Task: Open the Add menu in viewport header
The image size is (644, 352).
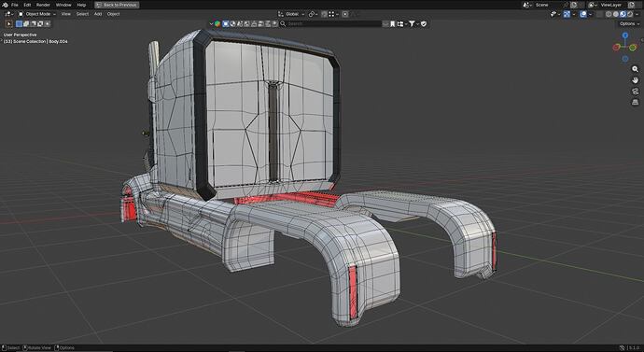Action: [x=98, y=14]
